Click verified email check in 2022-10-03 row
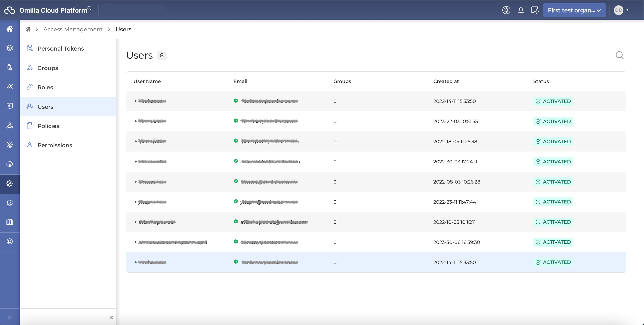The image size is (644, 325). tap(235, 222)
